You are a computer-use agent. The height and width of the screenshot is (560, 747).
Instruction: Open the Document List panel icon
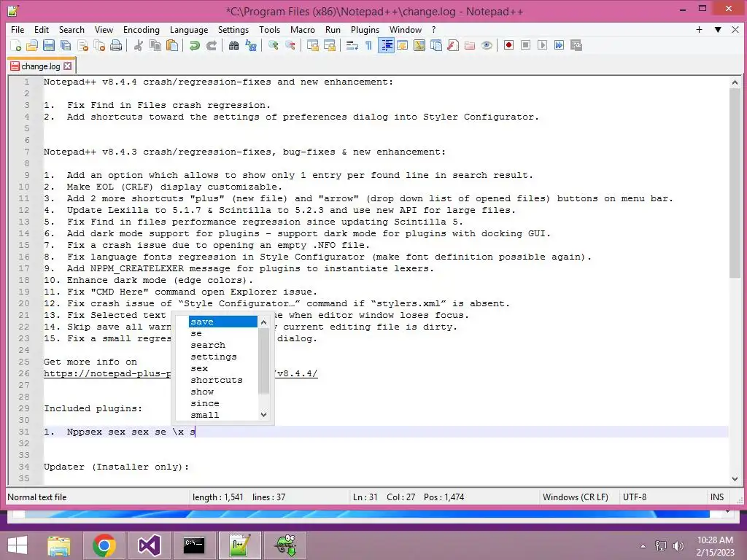click(x=436, y=45)
